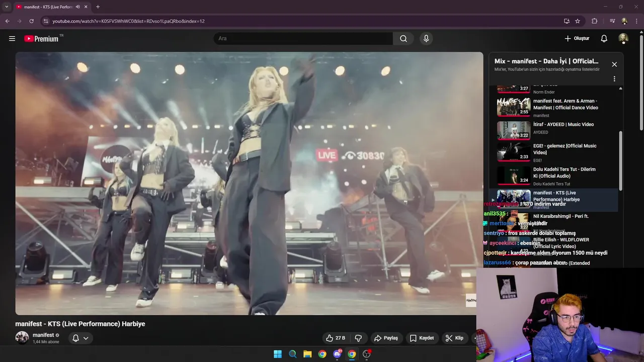Open the first Chrome taskbar icon
The image size is (644, 362).
(x=323, y=354)
